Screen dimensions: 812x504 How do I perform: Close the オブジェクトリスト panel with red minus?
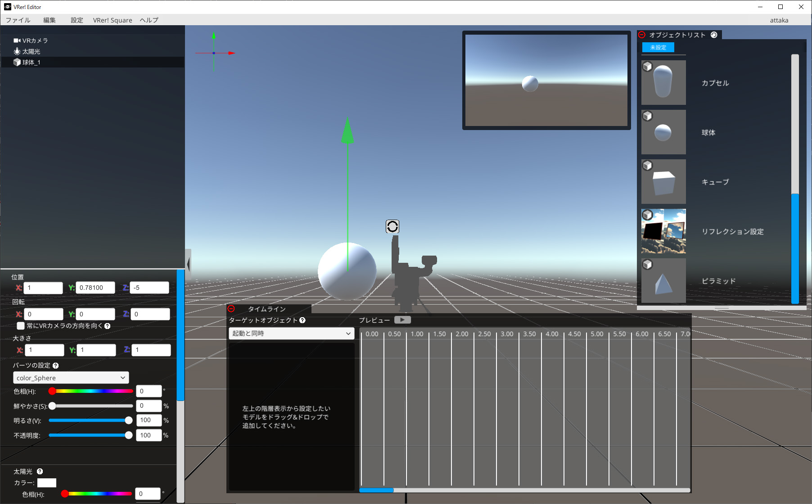pyautogui.click(x=642, y=35)
